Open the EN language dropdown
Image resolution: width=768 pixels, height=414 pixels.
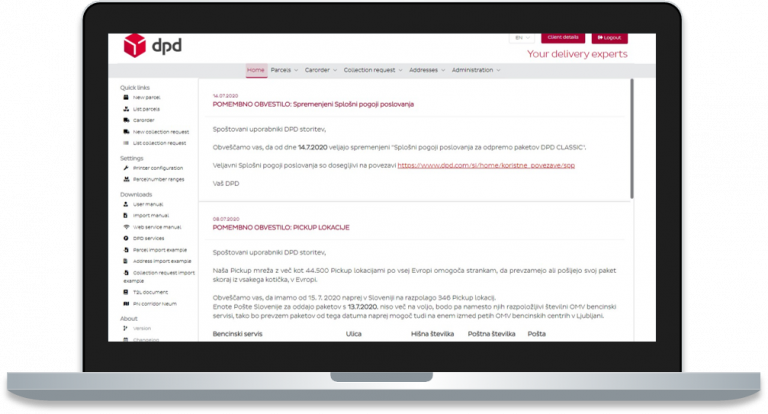pos(522,38)
